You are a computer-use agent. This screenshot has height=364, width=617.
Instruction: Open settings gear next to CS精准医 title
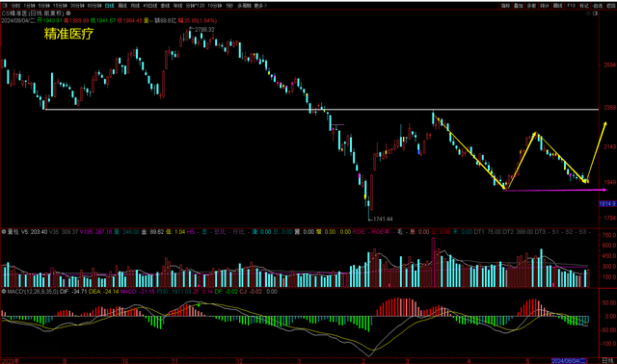pos(68,13)
